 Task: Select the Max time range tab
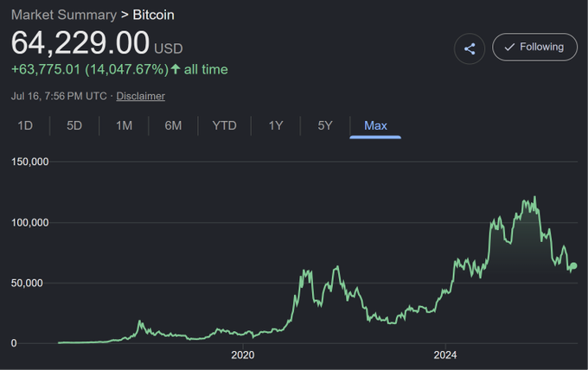click(375, 125)
